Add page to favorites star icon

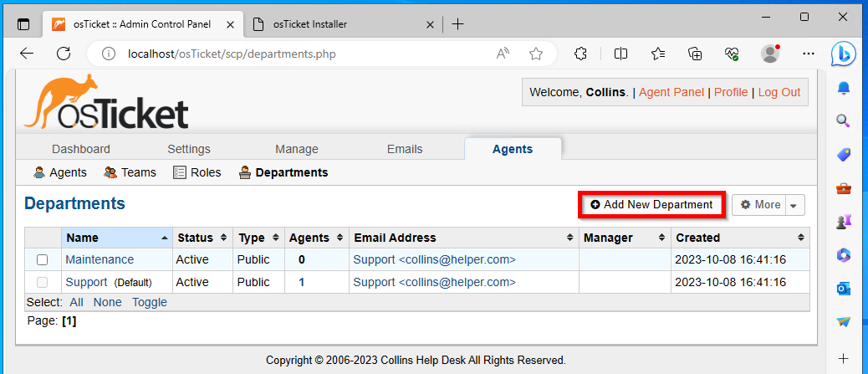click(x=535, y=54)
